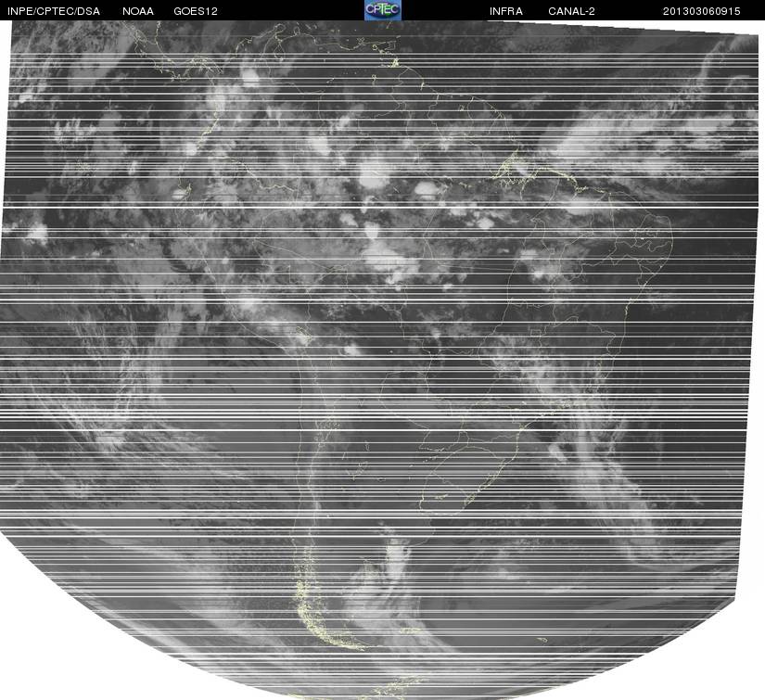The height and width of the screenshot is (700, 765).
Task: Click the 201303060915 timestamp
Action: (702, 11)
